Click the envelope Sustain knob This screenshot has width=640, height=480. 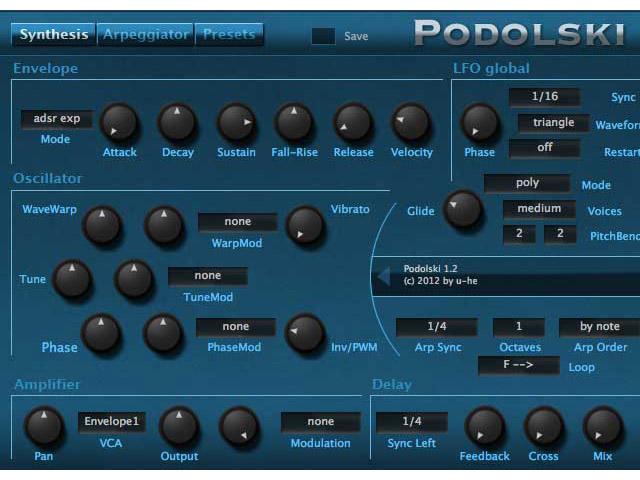pyautogui.click(x=236, y=122)
